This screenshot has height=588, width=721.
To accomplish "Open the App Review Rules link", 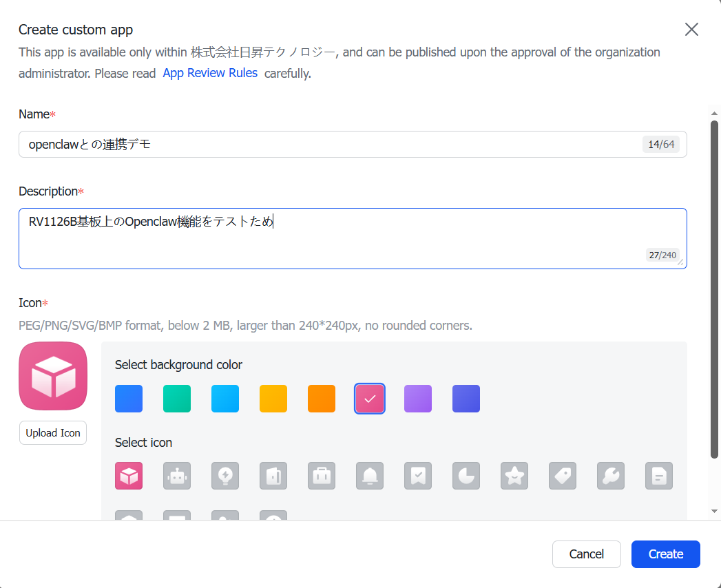I will click(x=210, y=73).
